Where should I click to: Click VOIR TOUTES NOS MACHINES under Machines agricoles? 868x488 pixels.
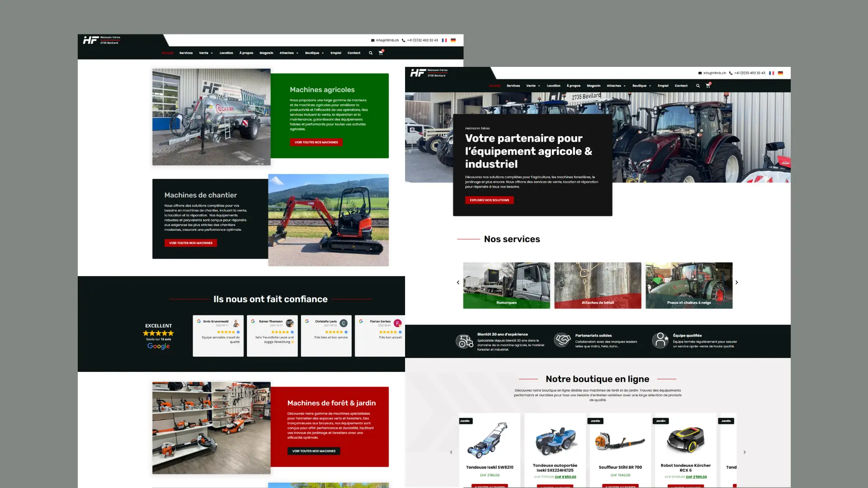[316, 142]
